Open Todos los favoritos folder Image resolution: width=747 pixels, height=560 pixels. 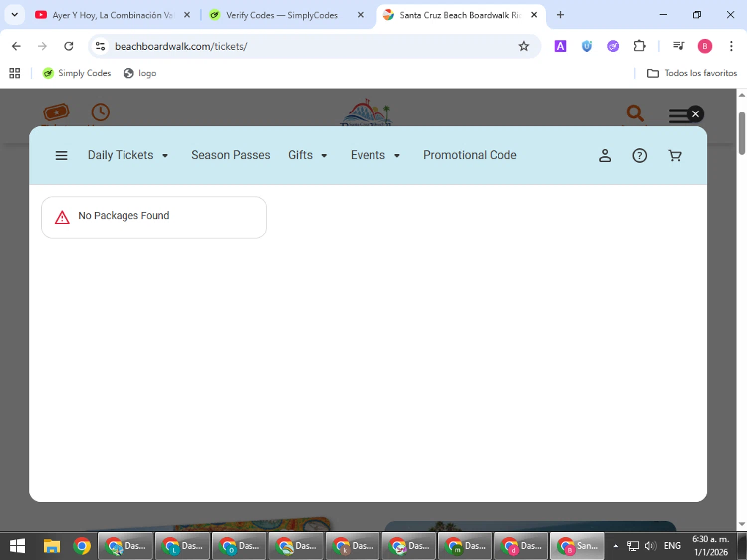[692, 73]
